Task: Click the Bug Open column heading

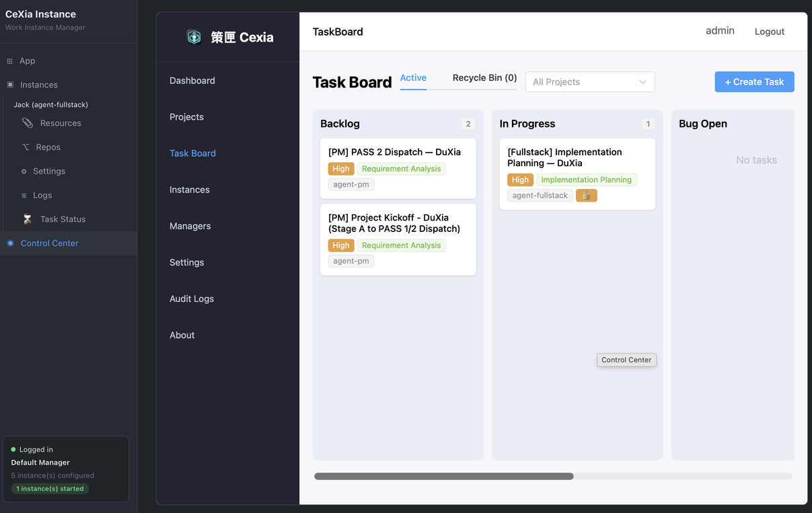Action: (703, 124)
